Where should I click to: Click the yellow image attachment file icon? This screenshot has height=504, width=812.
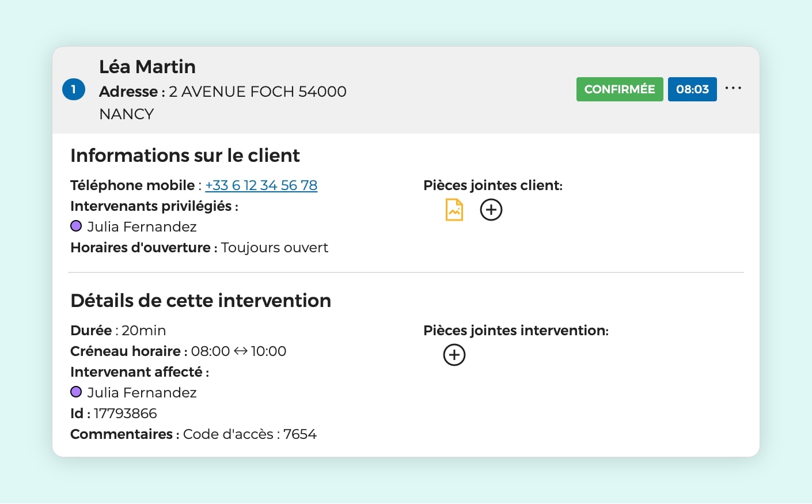tap(454, 210)
